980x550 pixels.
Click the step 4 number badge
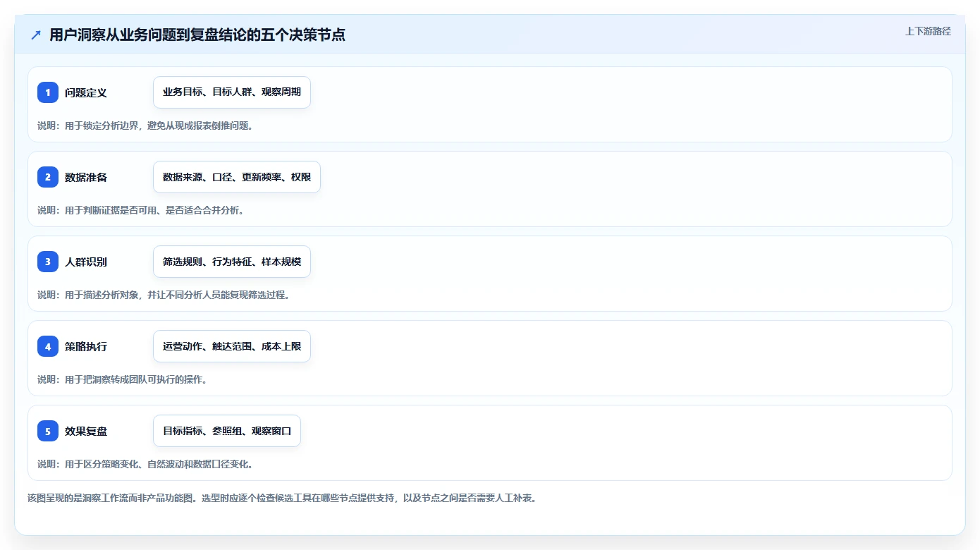[x=48, y=346]
